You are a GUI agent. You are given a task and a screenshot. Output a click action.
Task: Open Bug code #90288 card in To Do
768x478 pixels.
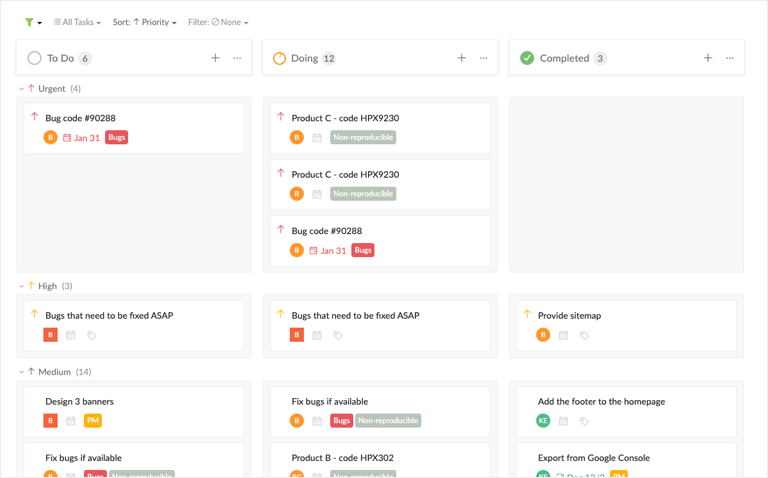coord(134,128)
